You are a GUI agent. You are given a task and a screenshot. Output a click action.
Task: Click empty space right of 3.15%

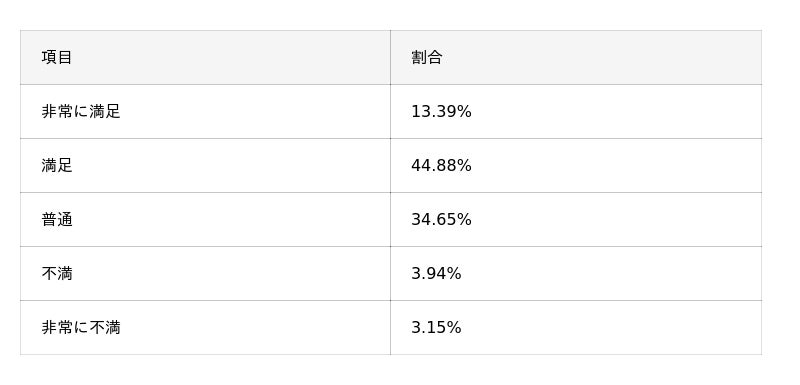pyautogui.click(x=611, y=328)
